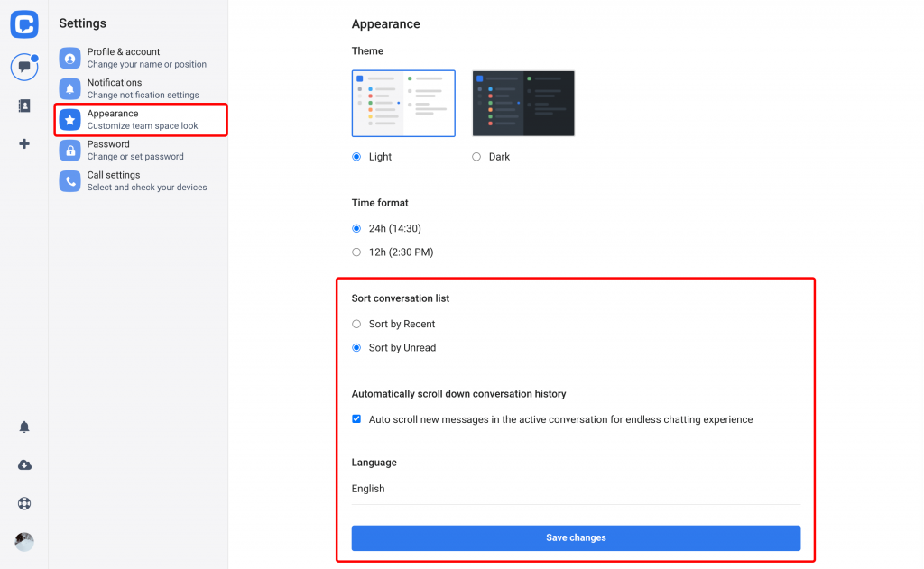
Task: Click 'Change or set password' text
Action: pyautogui.click(x=135, y=157)
